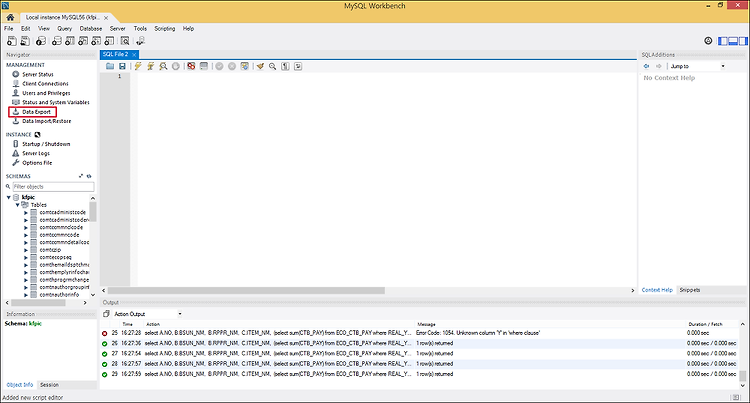Open the Server menu
Viewport: 750px width, 403px height.
(x=118, y=29)
